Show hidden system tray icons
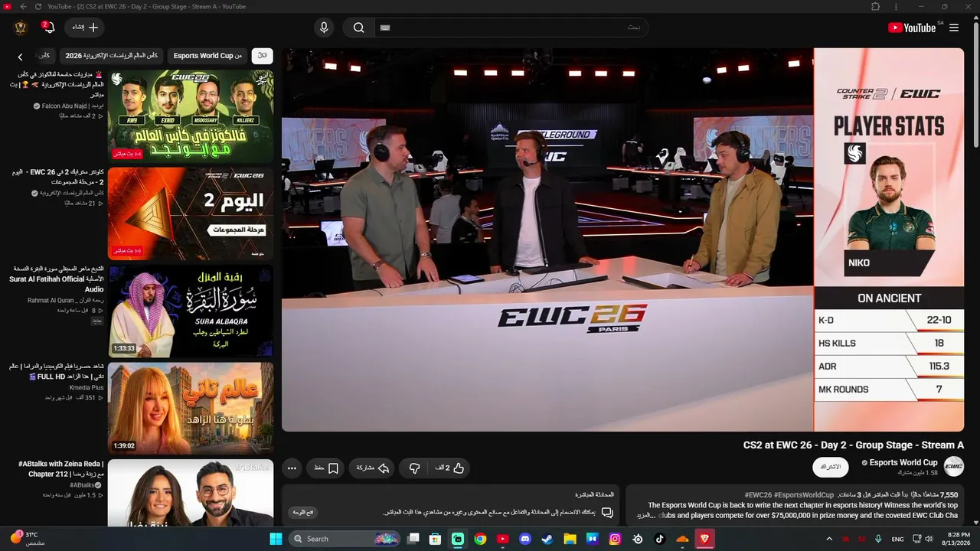The image size is (980, 551). (x=829, y=539)
